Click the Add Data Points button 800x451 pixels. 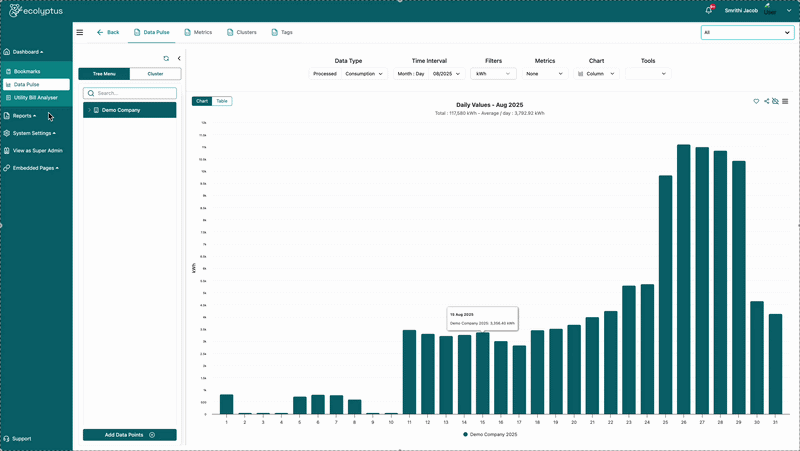pos(130,435)
